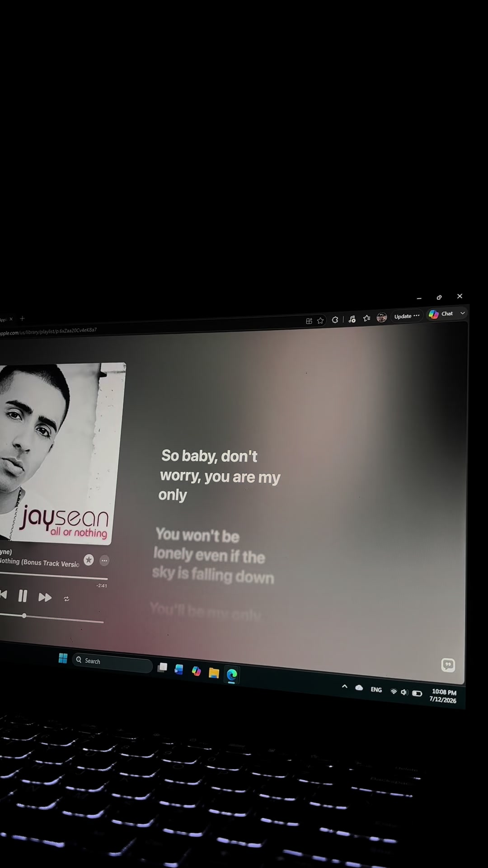
Task: Click the album title 'Bonus Track Version' text
Action: pos(50,563)
